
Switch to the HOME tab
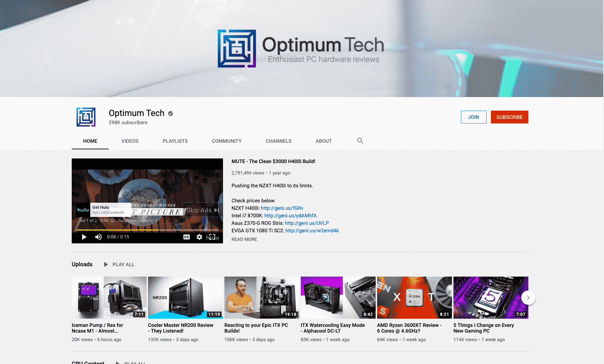pos(90,141)
